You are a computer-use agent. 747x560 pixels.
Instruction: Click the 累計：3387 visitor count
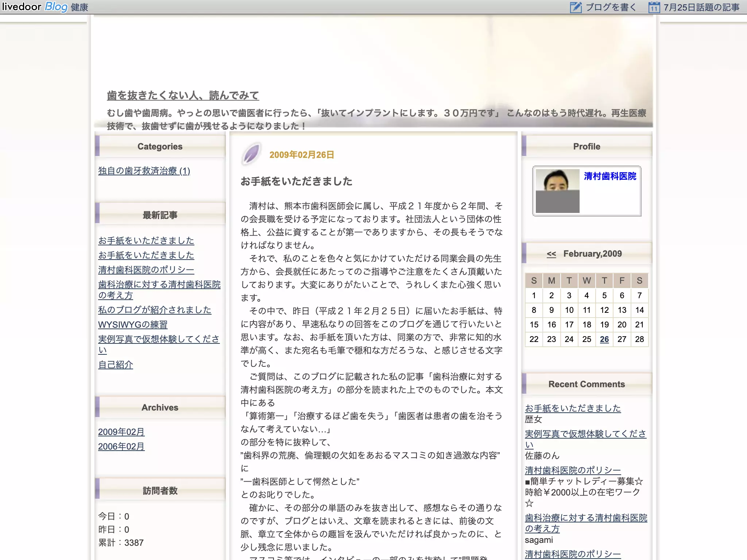pyautogui.click(x=121, y=542)
